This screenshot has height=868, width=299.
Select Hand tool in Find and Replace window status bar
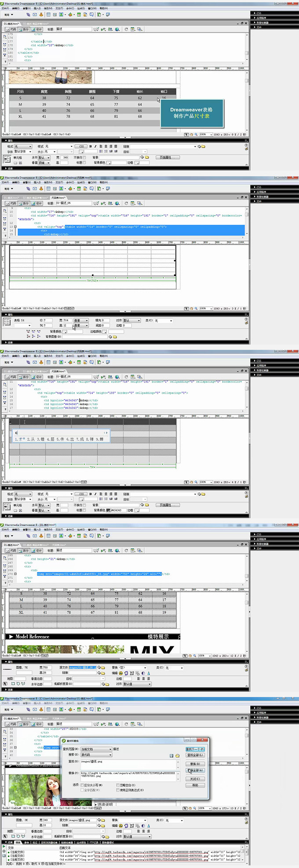tap(191, 808)
